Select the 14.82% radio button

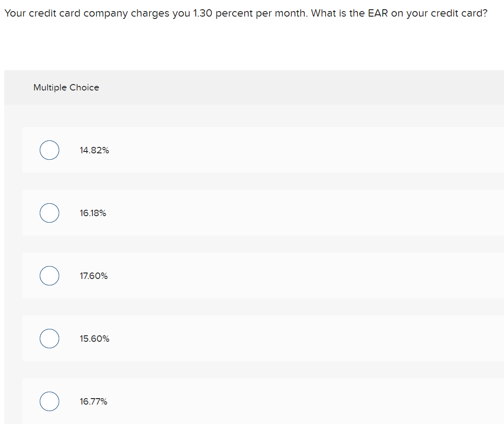pyautogui.click(x=49, y=150)
